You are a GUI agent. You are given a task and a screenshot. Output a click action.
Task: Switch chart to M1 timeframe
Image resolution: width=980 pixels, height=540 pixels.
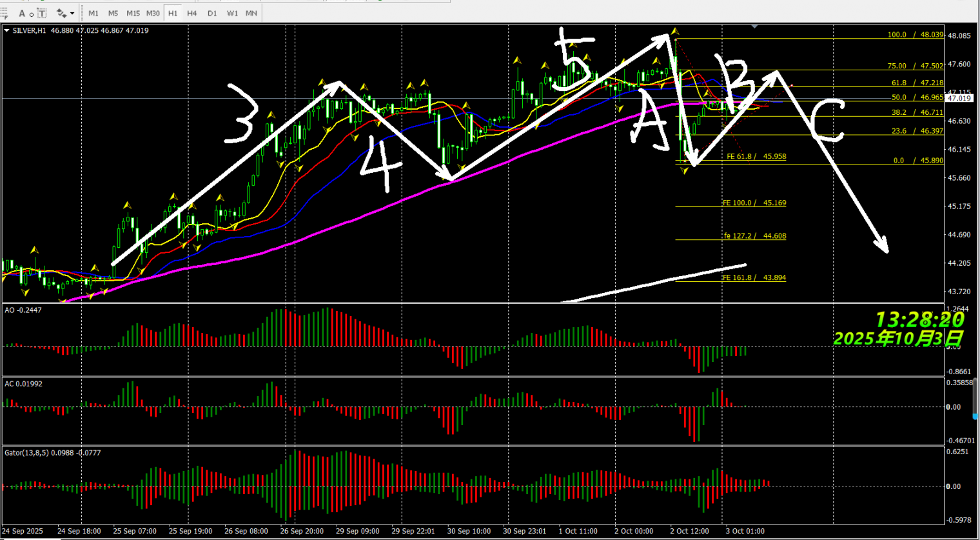tap(93, 13)
